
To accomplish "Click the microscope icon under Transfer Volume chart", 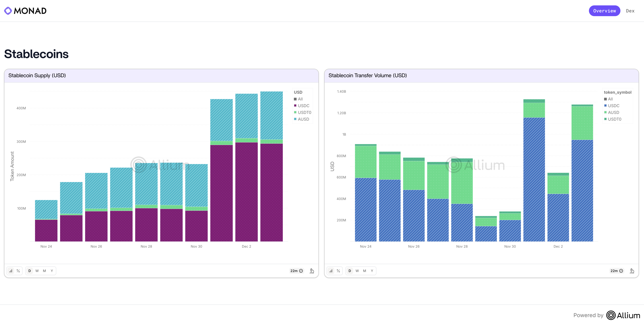I will 632,271.
